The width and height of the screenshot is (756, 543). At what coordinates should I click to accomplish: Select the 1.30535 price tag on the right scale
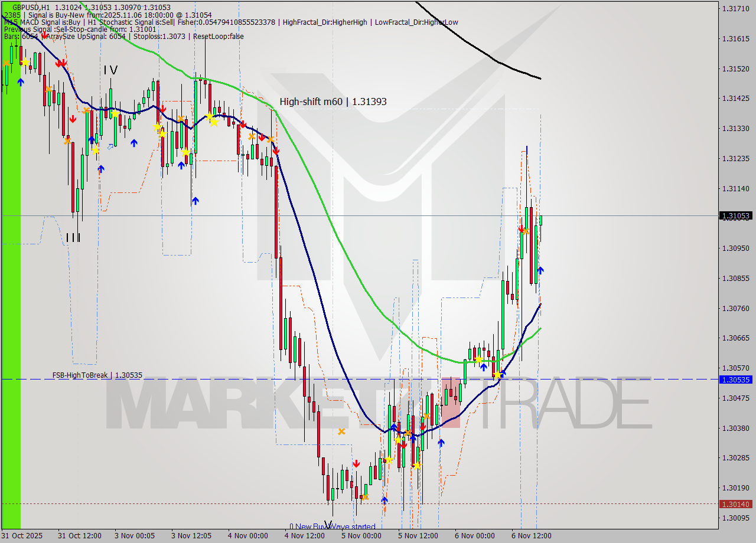(x=735, y=381)
